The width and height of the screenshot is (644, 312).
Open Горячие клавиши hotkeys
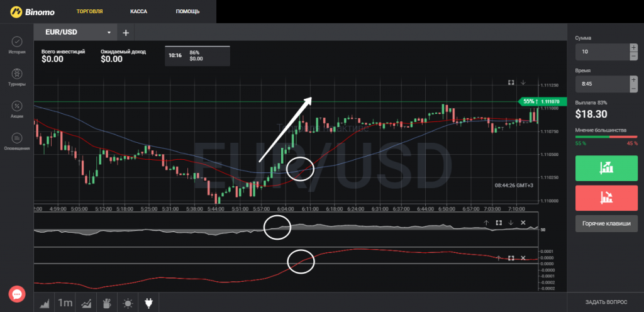point(606,224)
